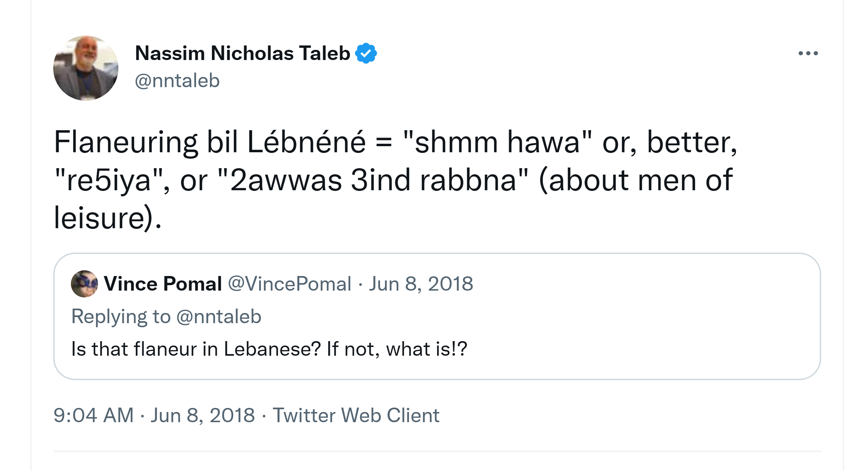This screenshot has width=868, height=471.
Task: Click the Jun 8, 2018 date beside @VincePomal
Action: point(421,284)
